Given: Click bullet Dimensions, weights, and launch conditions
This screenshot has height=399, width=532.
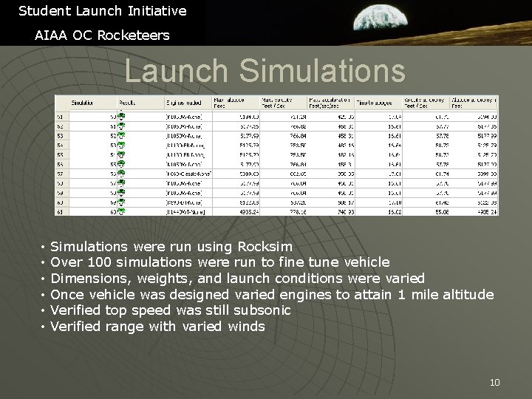Looking at the screenshot, I should [237, 279].
